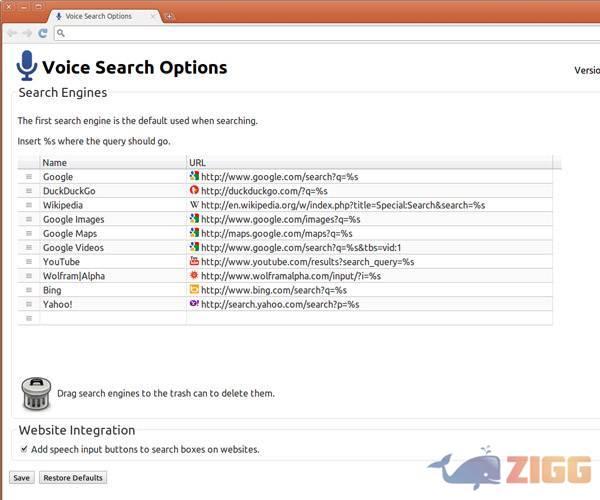Click the drag handle for DuckDuckGo row
The height and width of the screenshot is (500, 600).
29,191
